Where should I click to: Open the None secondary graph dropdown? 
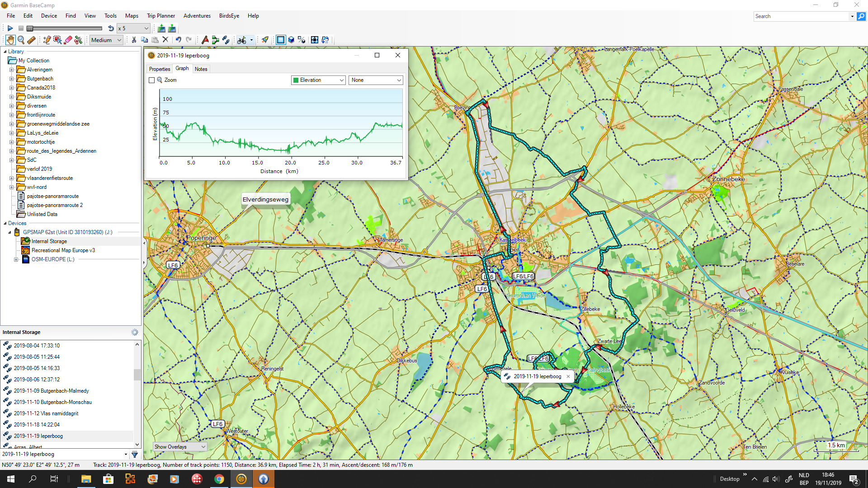[x=376, y=80]
